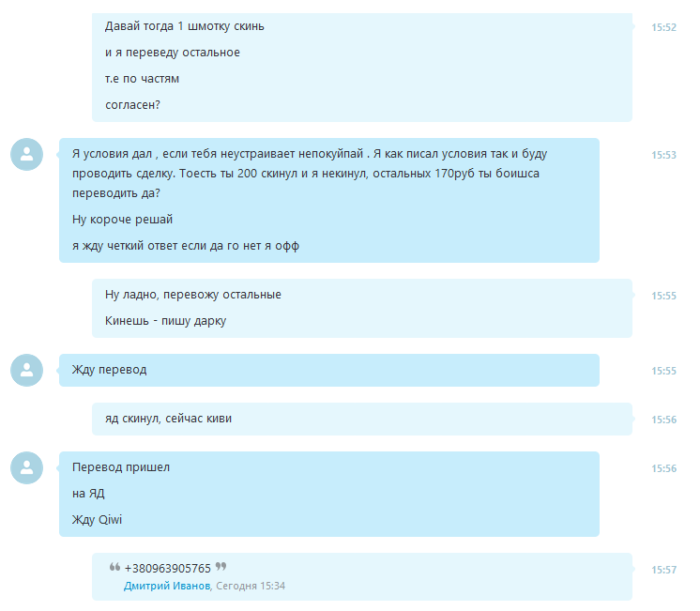This screenshot has height=611, width=700.
Task: Open Дмитрий Иванов profile link
Action: (167, 586)
